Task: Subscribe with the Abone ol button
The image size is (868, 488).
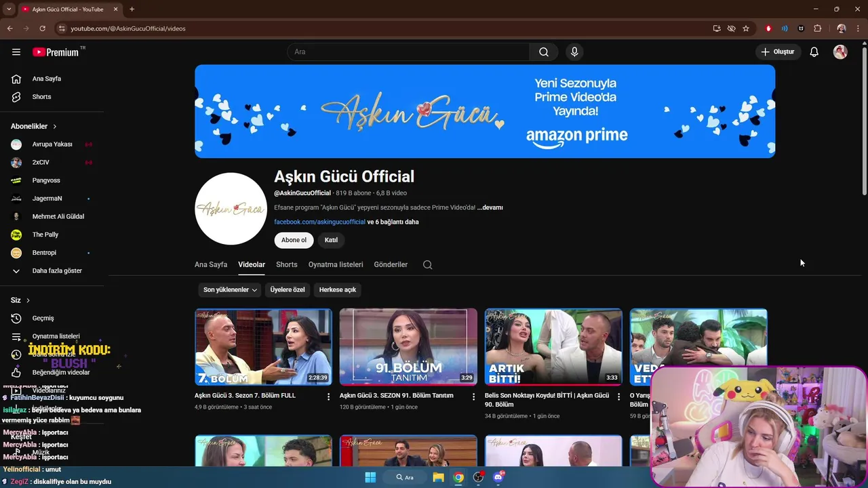Action: coord(294,240)
